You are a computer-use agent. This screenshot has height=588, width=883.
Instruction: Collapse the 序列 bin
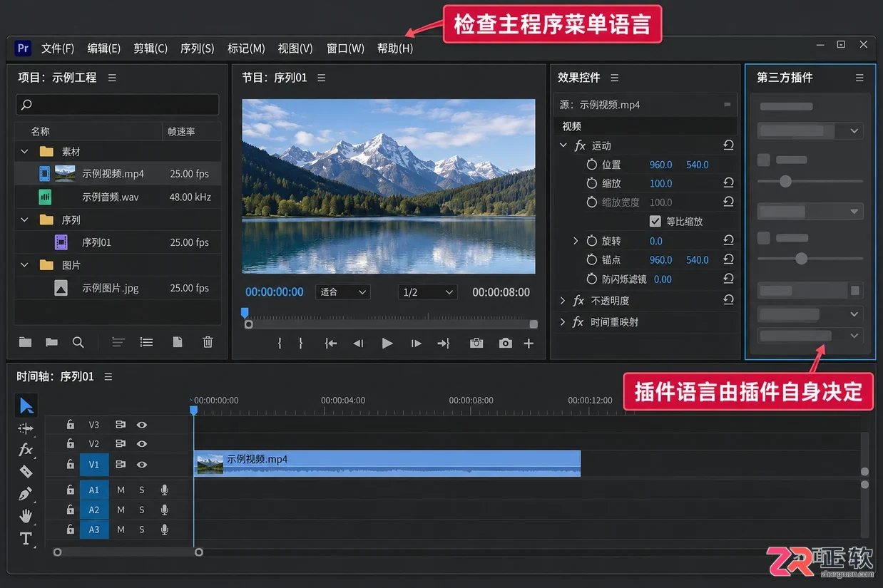point(24,220)
